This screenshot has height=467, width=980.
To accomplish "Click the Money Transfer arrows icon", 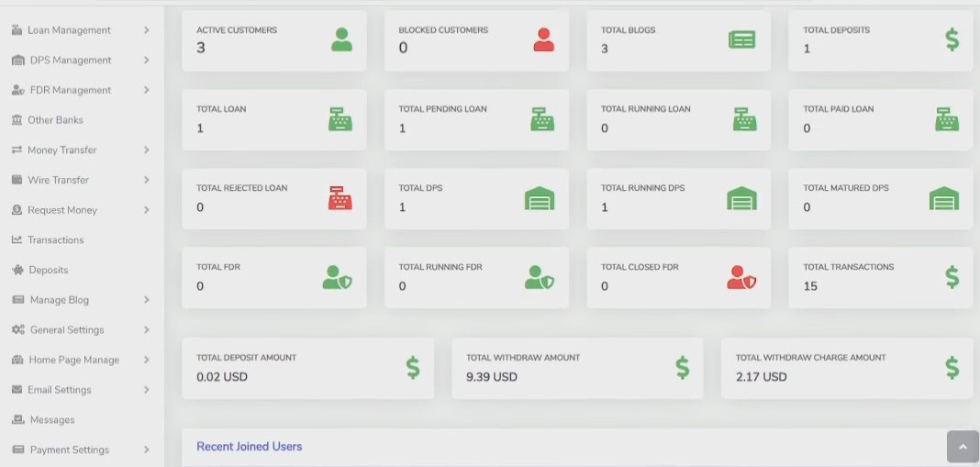I will (x=17, y=150).
